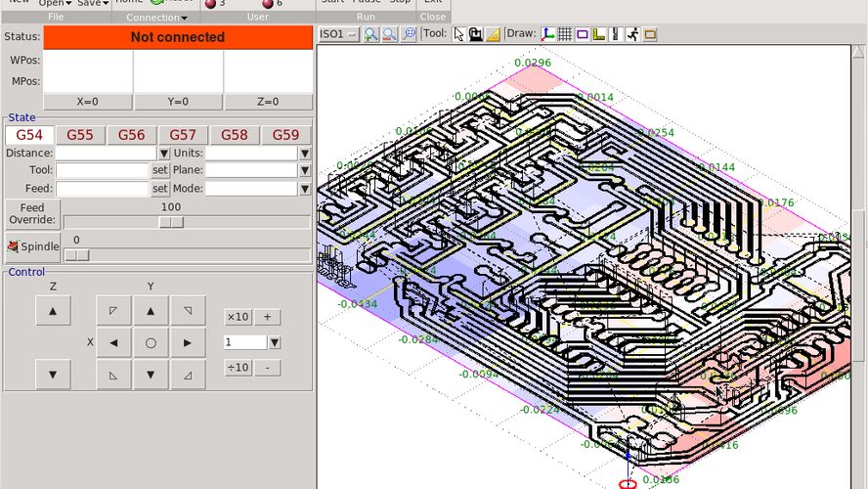Image resolution: width=868 pixels, height=489 pixels.
Task: Select the arrow pointer tool
Action: coord(458,34)
